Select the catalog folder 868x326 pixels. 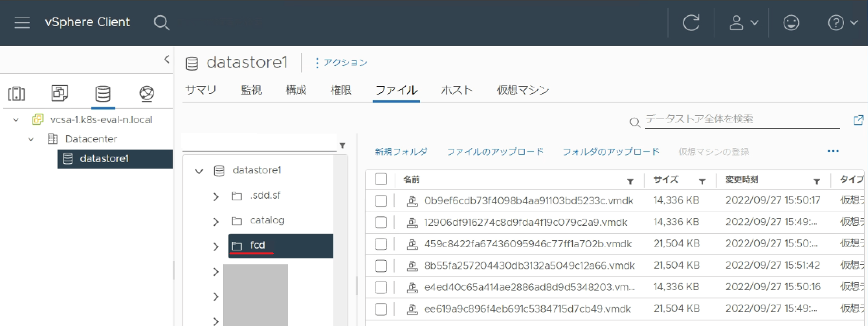(x=267, y=220)
